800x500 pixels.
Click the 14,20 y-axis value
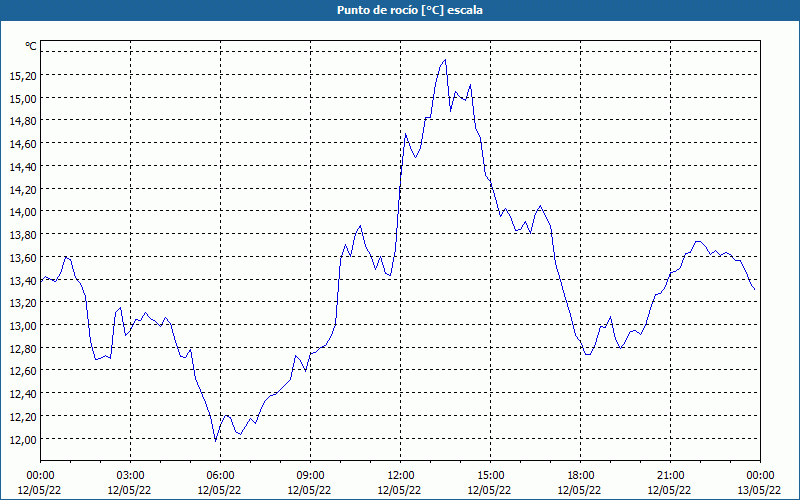[23, 189]
